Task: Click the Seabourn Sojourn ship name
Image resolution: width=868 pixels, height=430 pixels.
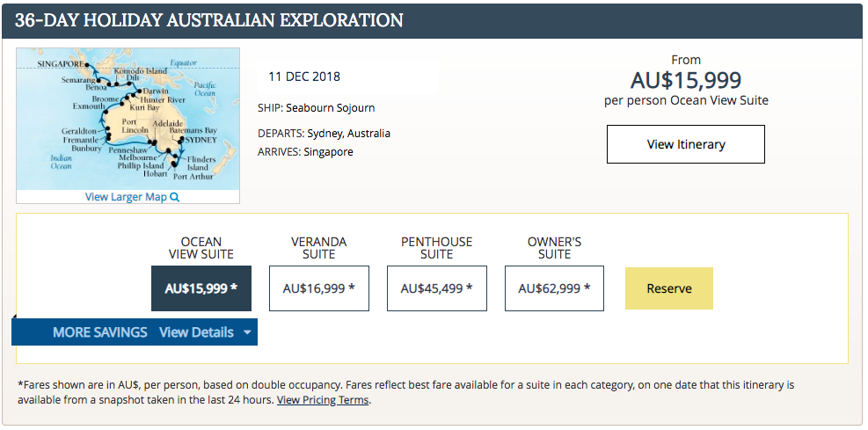Action: [x=330, y=108]
